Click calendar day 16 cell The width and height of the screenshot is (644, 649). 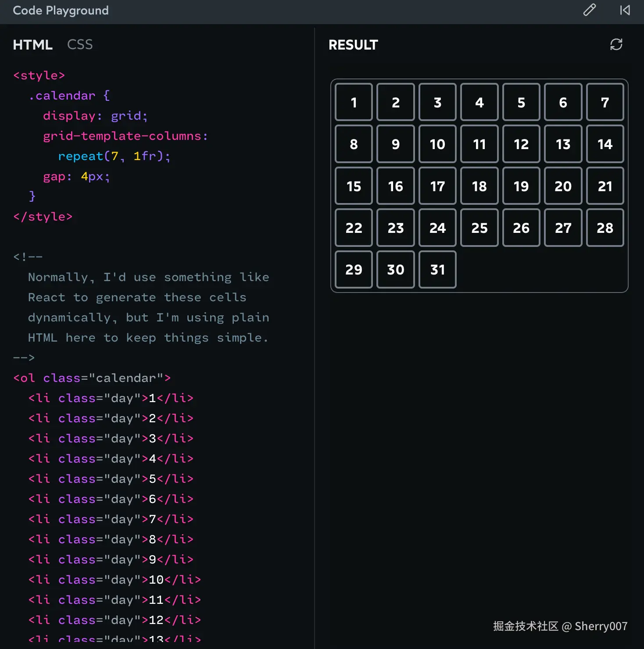tap(396, 186)
